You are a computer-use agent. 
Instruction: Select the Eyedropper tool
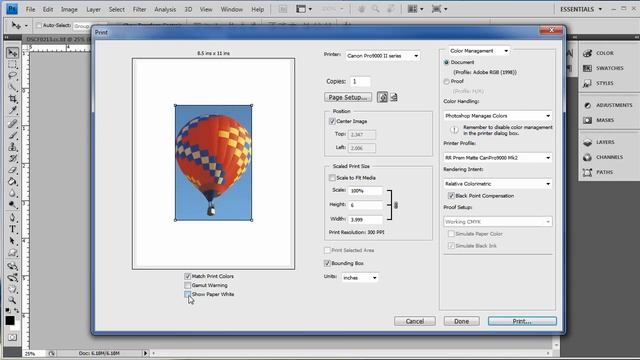[x=13, y=110]
